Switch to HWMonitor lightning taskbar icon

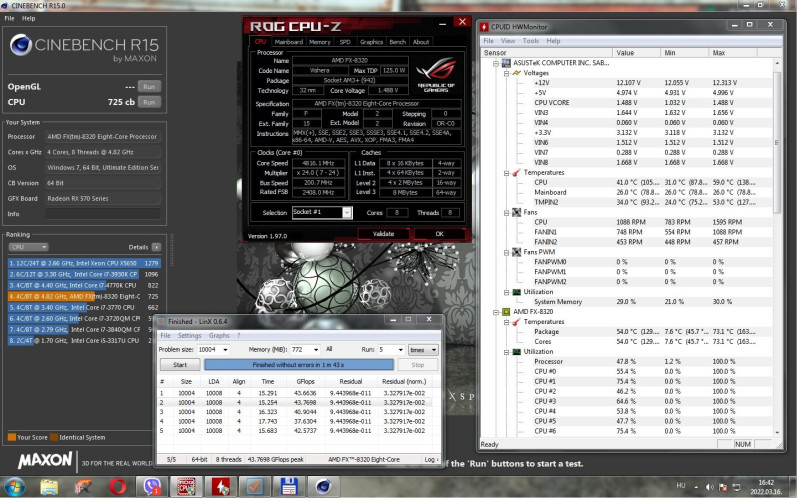pos(220,487)
